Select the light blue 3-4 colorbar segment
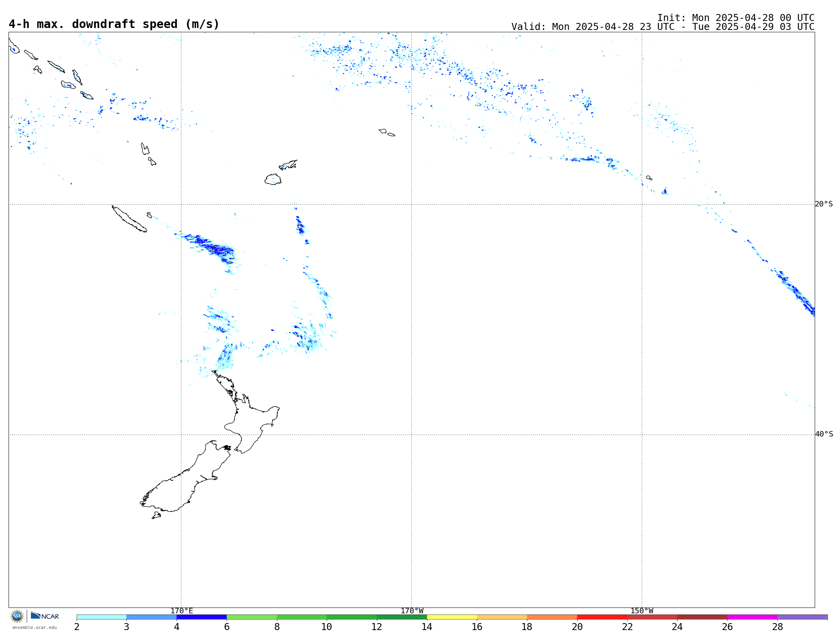 tap(152, 617)
